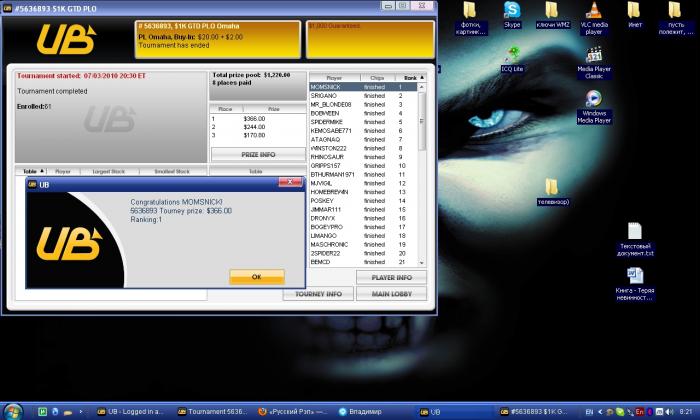The height and width of the screenshot is (420, 700).
Task: Switch to Firefox 'Русский Рэп' taskbar window
Action: (294, 412)
